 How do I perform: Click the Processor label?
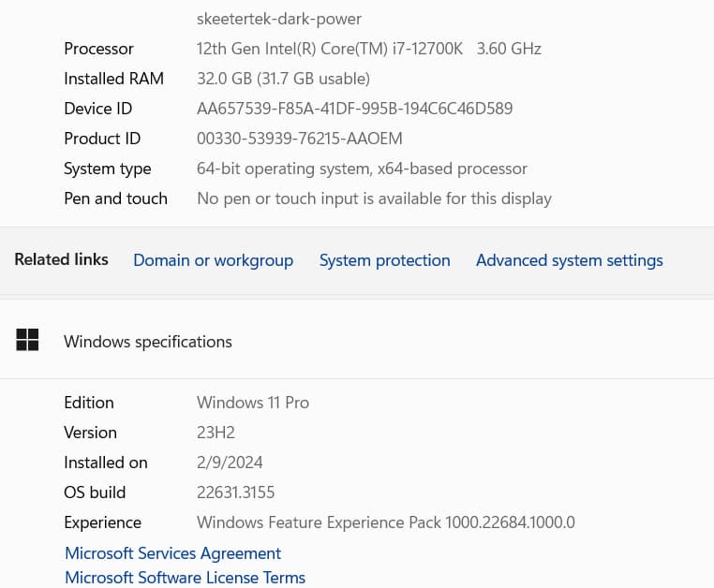(98, 49)
